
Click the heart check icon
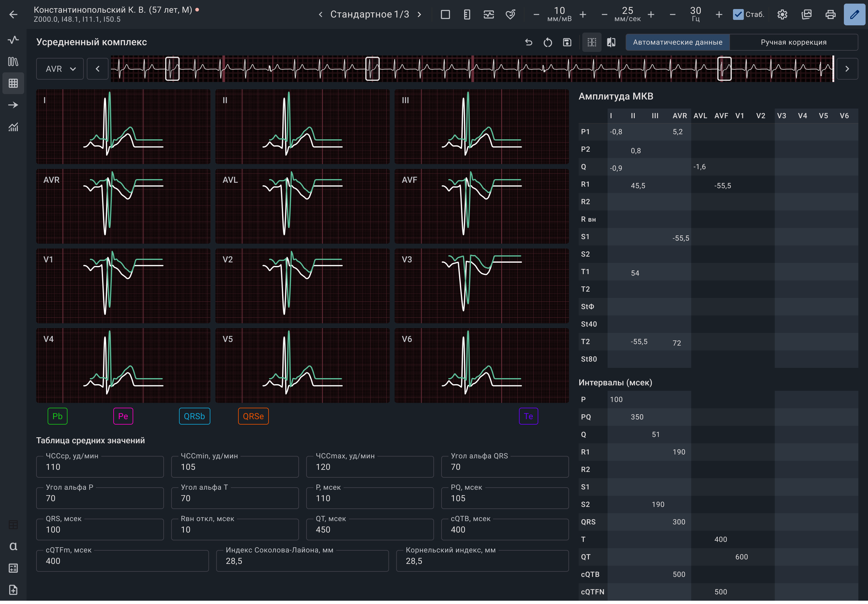pos(510,15)
